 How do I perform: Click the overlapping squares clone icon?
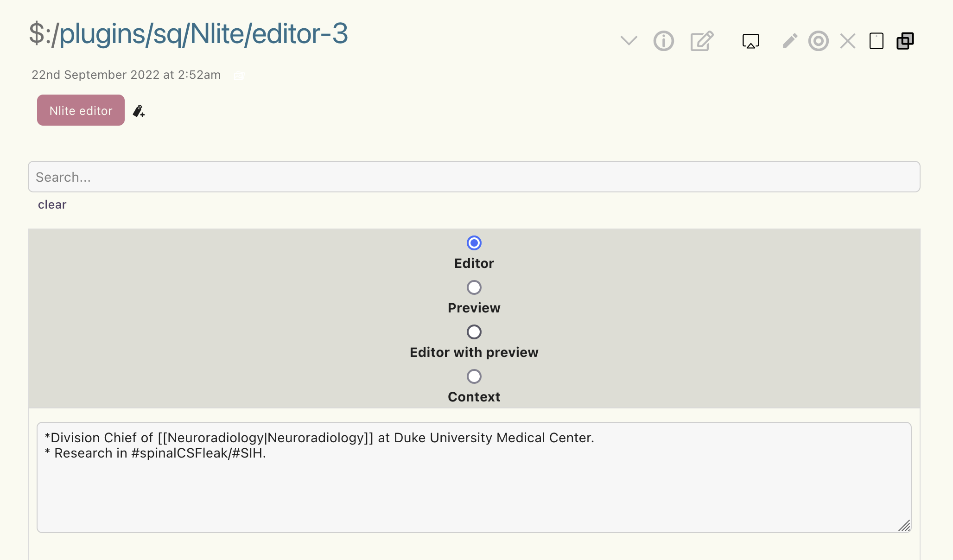(x=905, y=41)
